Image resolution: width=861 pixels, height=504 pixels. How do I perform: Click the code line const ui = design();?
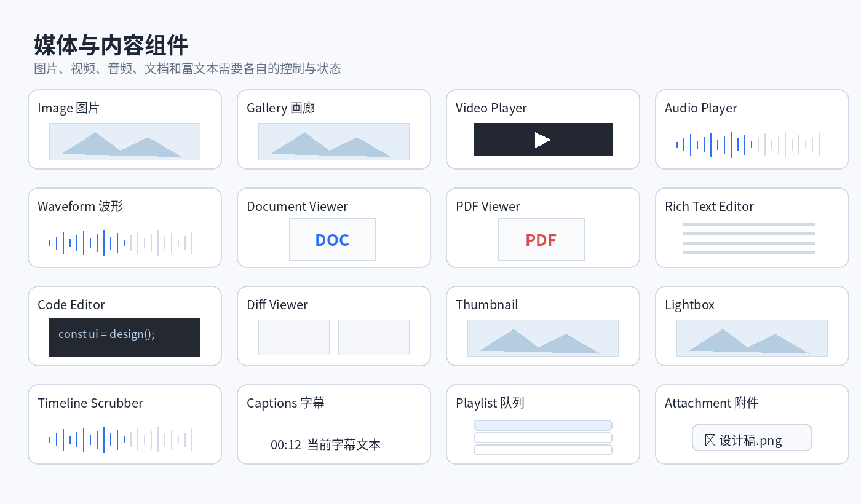click(x=106, y=334)
